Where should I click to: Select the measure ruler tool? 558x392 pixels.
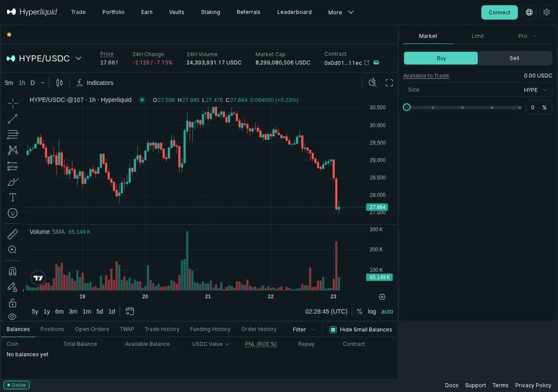coord(12,233)
